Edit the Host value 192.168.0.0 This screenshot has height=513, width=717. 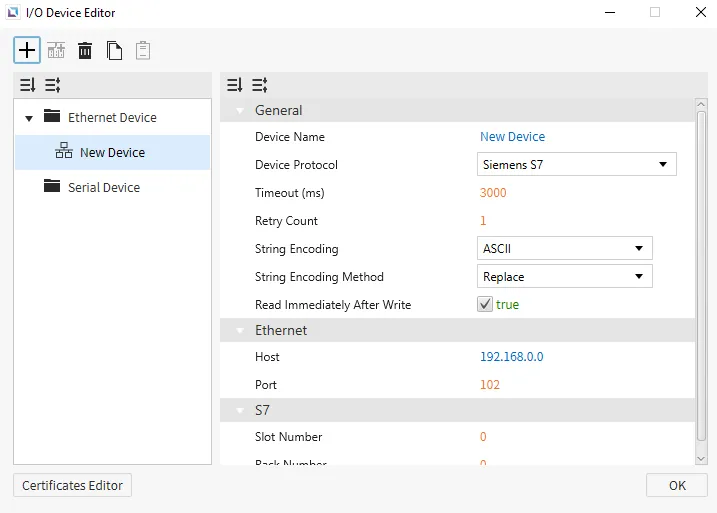[512, 357]
